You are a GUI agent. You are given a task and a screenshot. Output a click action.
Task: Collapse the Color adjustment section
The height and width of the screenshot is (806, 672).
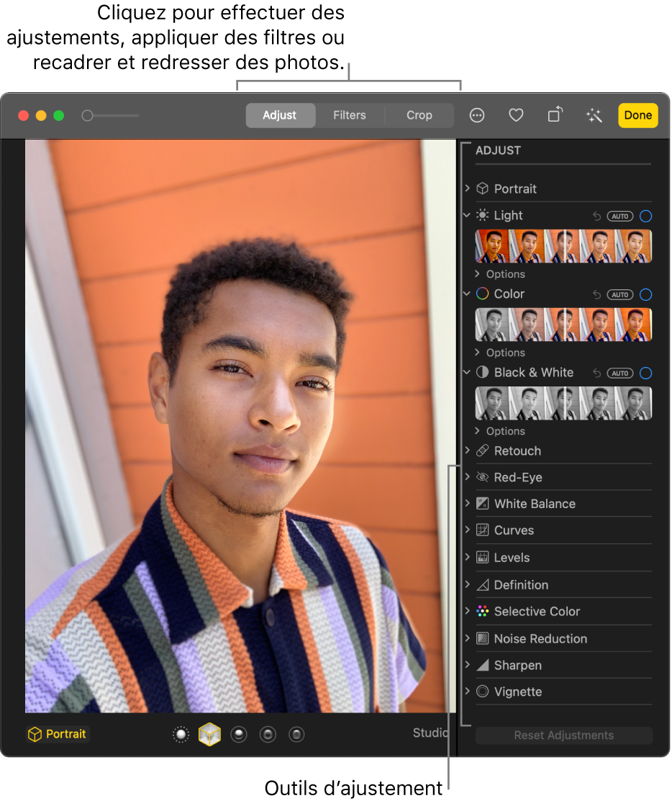point(467,294)
